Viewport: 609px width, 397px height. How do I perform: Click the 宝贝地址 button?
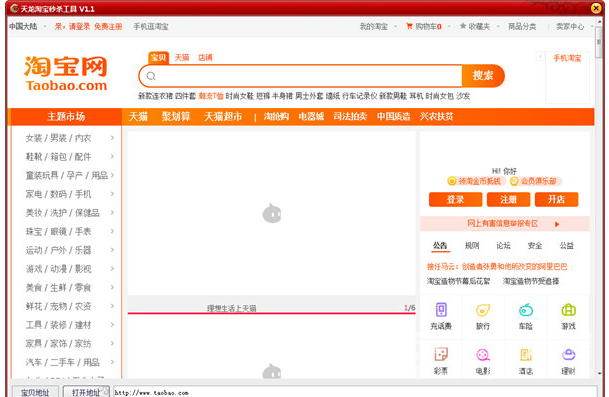[x=35, y=392]
